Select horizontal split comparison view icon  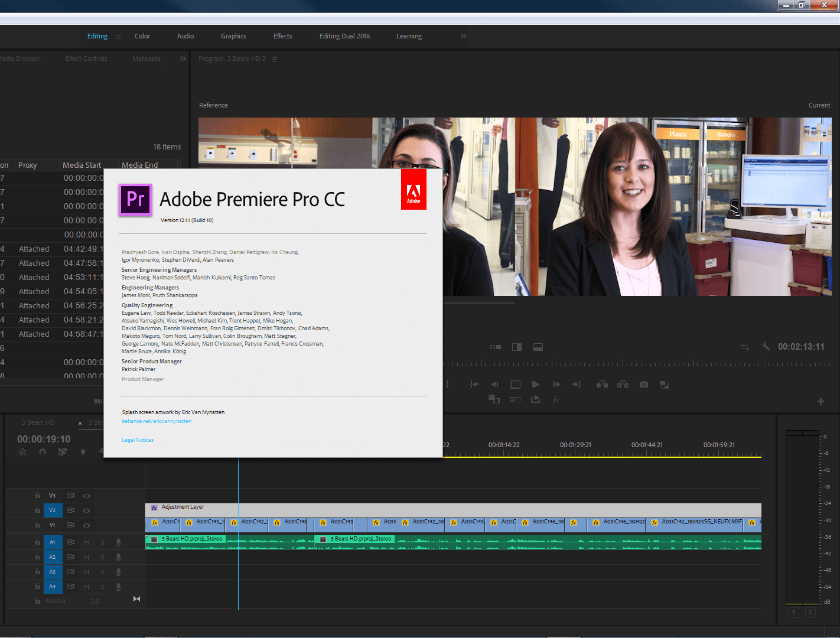pyautogui.click(x=538, y=347)
